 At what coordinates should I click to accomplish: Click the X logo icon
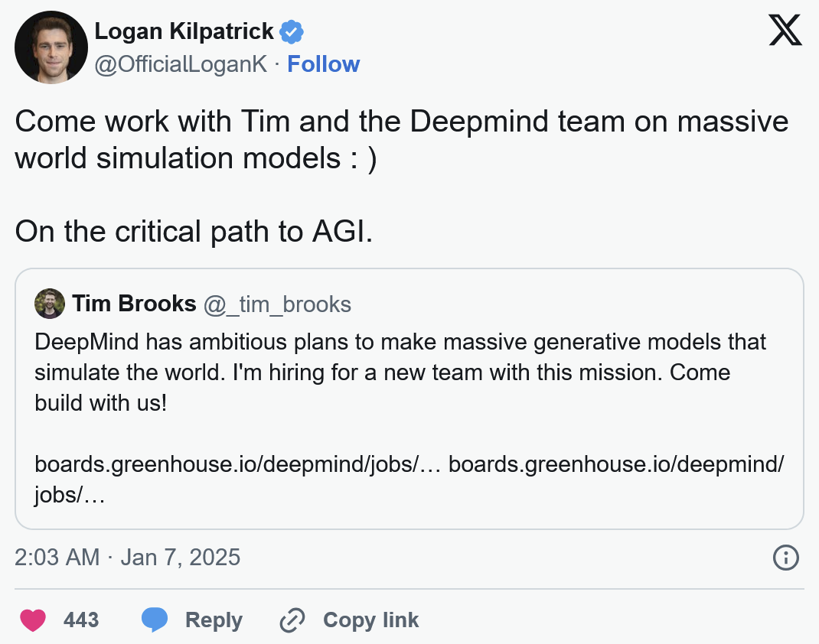(785, 31)
